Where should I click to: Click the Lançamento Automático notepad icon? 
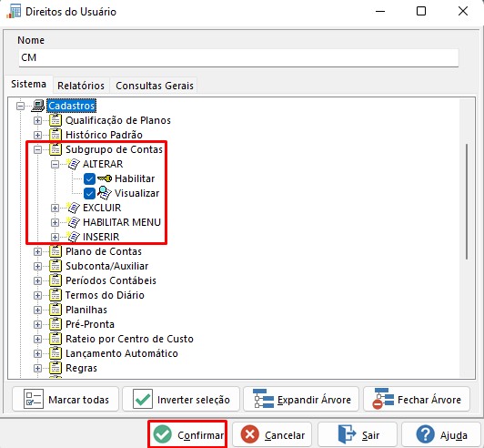click(55, 353)
